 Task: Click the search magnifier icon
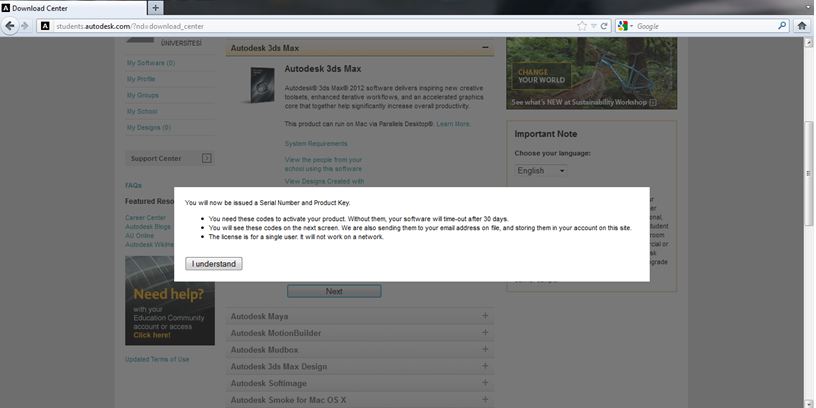[x=782, y=26]
